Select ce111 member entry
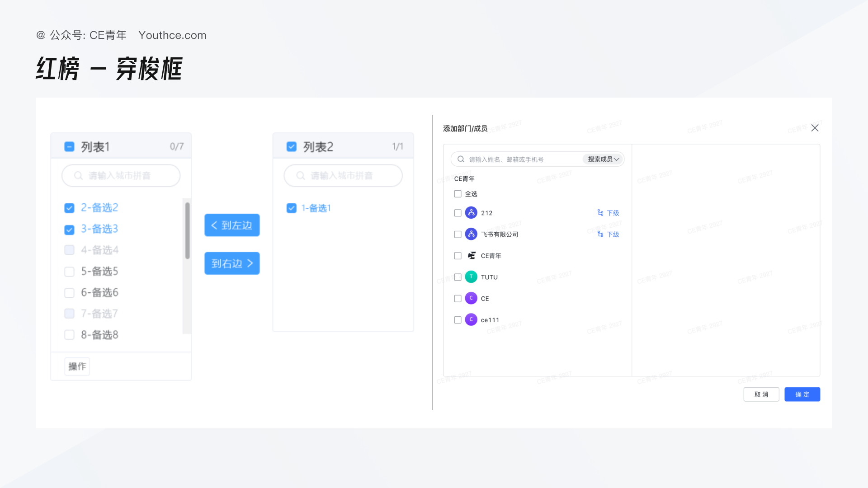The width and height of the screenshot is (868, 488). 458,319
